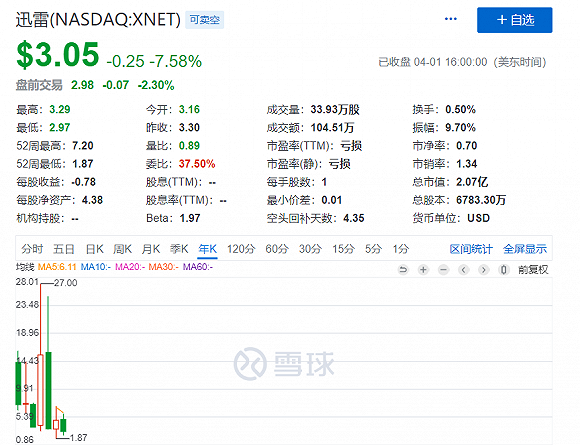Image resolution: width=580 pixels, height=445 pixels.
Task: Add stock via the 自选 button
Action: coord(515,20)
